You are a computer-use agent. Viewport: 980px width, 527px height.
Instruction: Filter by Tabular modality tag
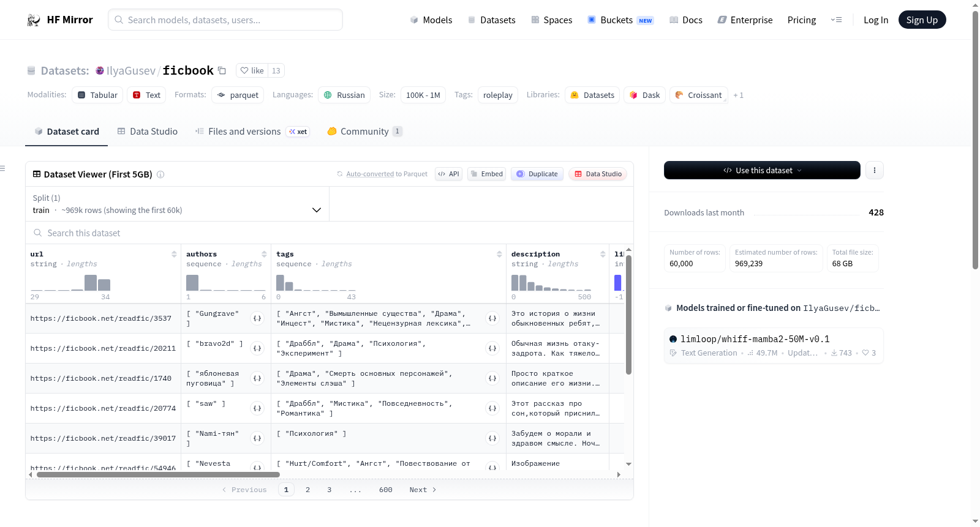coord(97,95)
